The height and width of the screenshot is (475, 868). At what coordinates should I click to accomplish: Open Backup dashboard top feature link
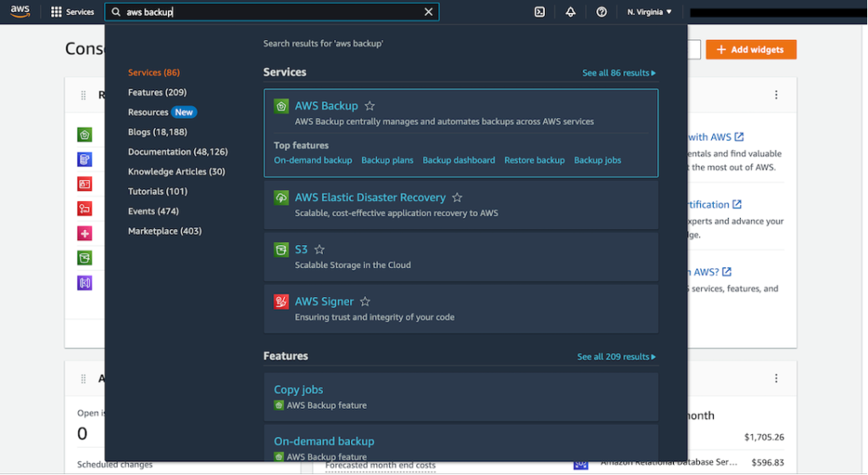(x=459, y=160)
